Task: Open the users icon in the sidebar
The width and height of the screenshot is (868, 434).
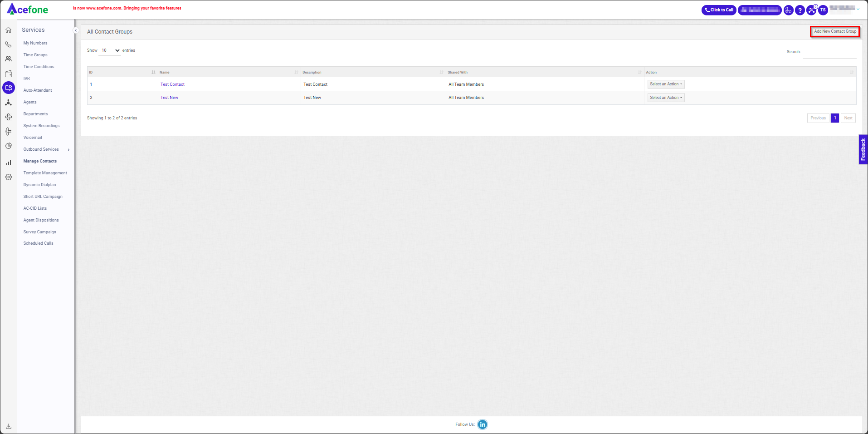Action: point(8,59)
